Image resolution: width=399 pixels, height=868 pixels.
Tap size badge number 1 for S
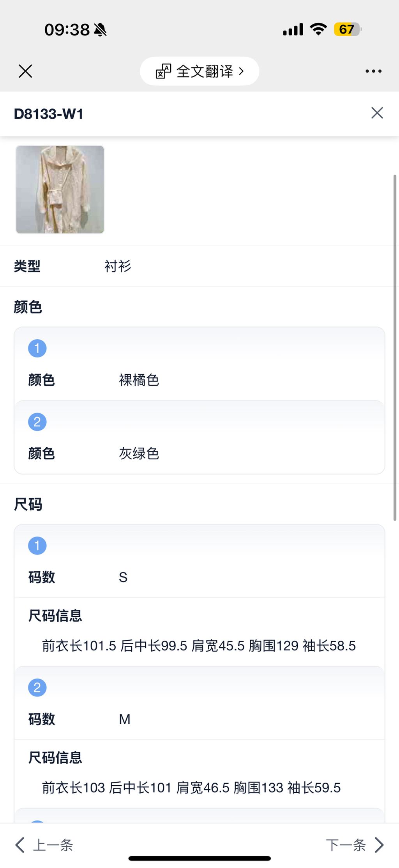[x=37, y=546]
